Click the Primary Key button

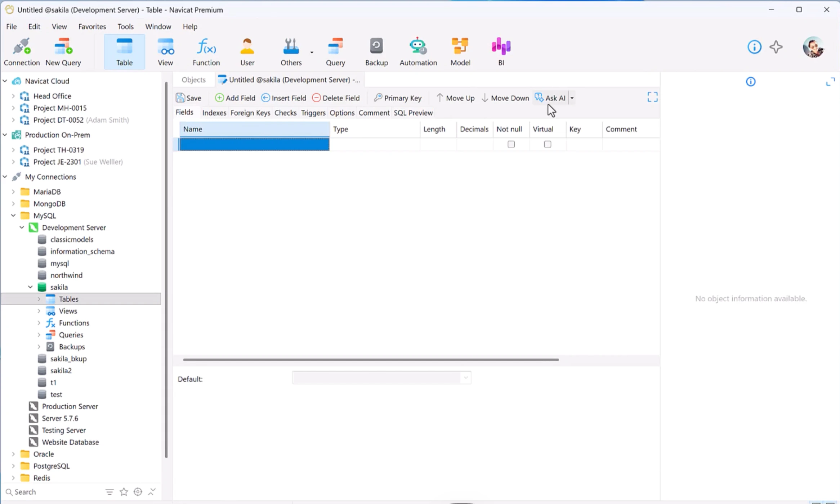tap(397, 98)
